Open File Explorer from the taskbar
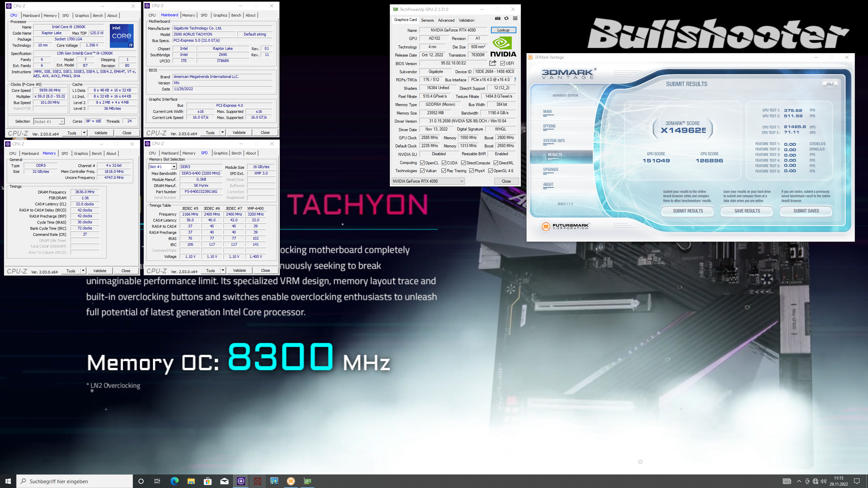Viewport: 868px width, 488px height. coord(191,481)
